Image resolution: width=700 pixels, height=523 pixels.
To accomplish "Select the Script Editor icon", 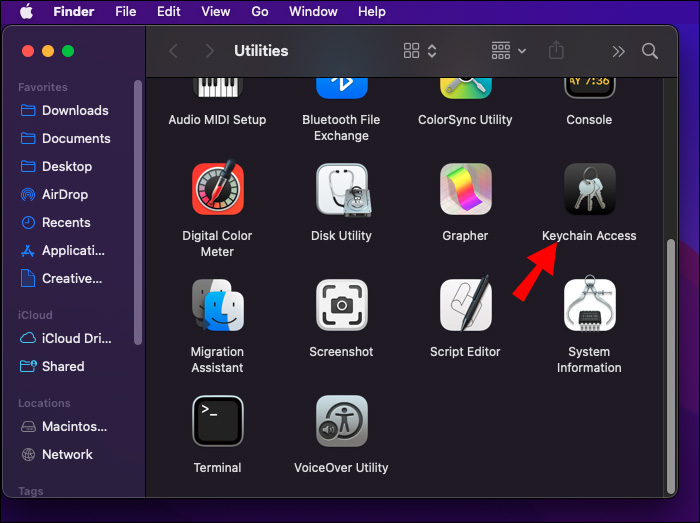I will (x=466, y=304).
